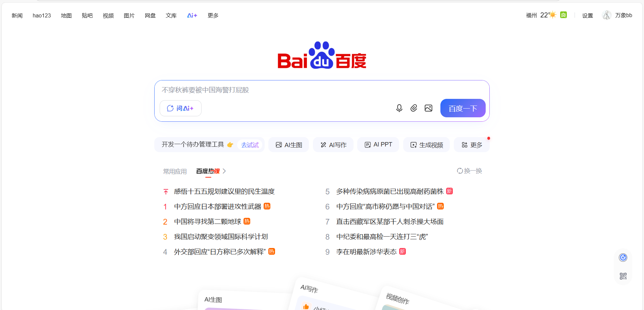This screenshot has height=310, width=644.
Task: Click into the search input field
Action: point(321,90)
